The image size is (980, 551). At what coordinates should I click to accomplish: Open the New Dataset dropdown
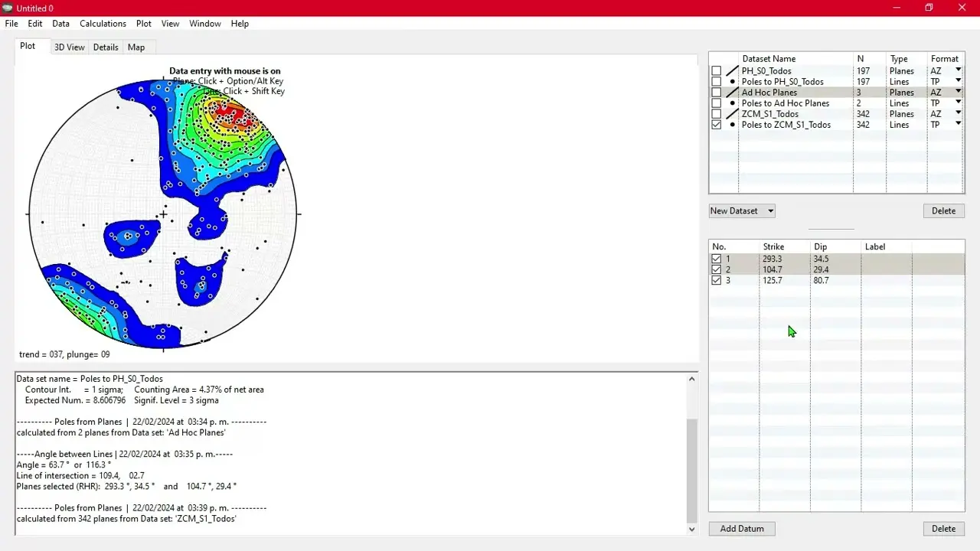click(769, 210)
